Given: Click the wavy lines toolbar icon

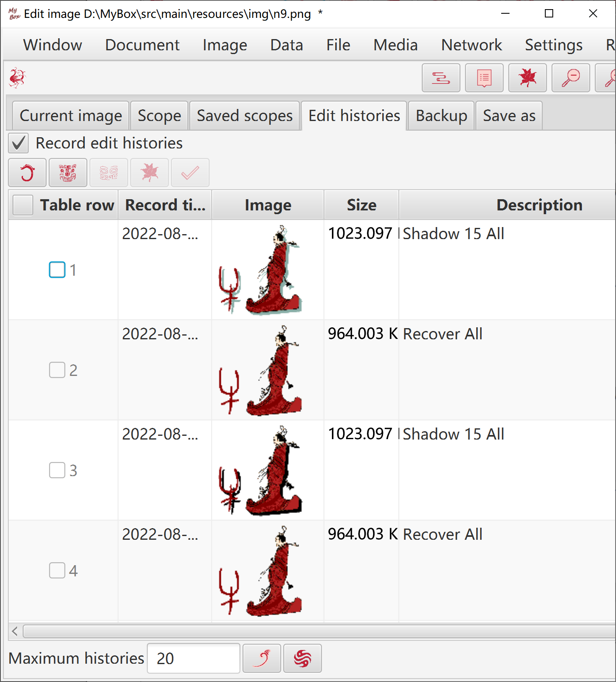Looking at the screenshot, I should [x=441, y=78].
